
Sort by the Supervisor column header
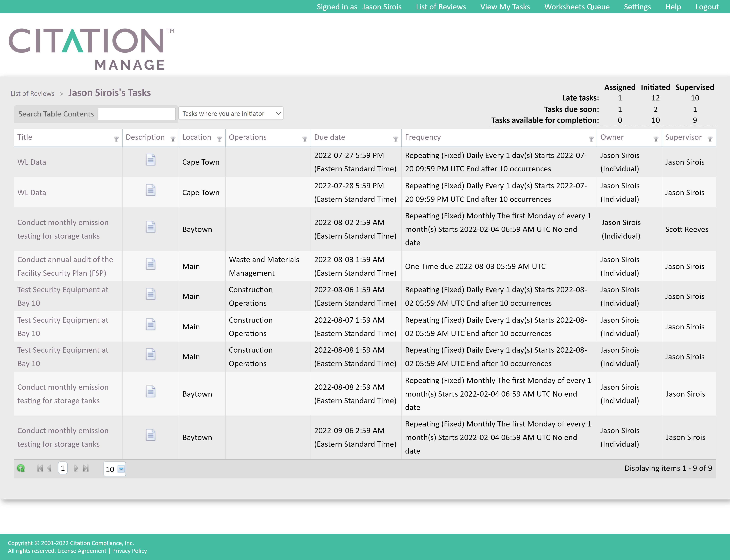point(683,137)
